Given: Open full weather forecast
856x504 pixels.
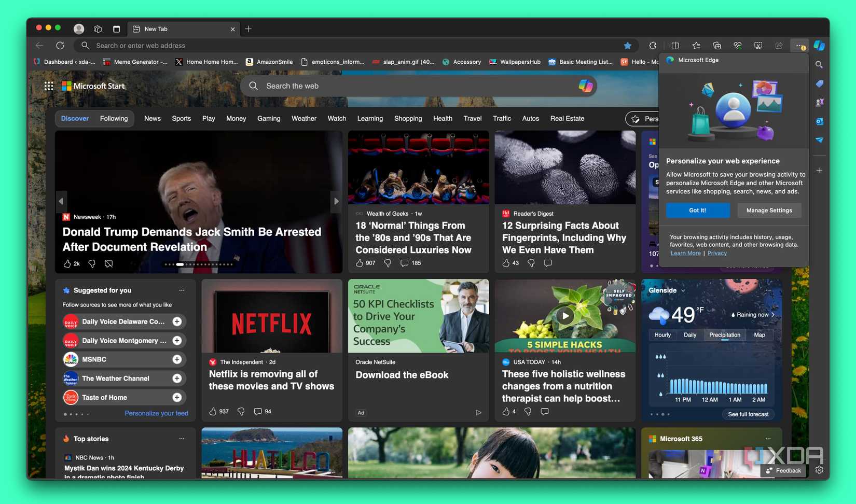Looking at the screenshot, I should (748, 414).
